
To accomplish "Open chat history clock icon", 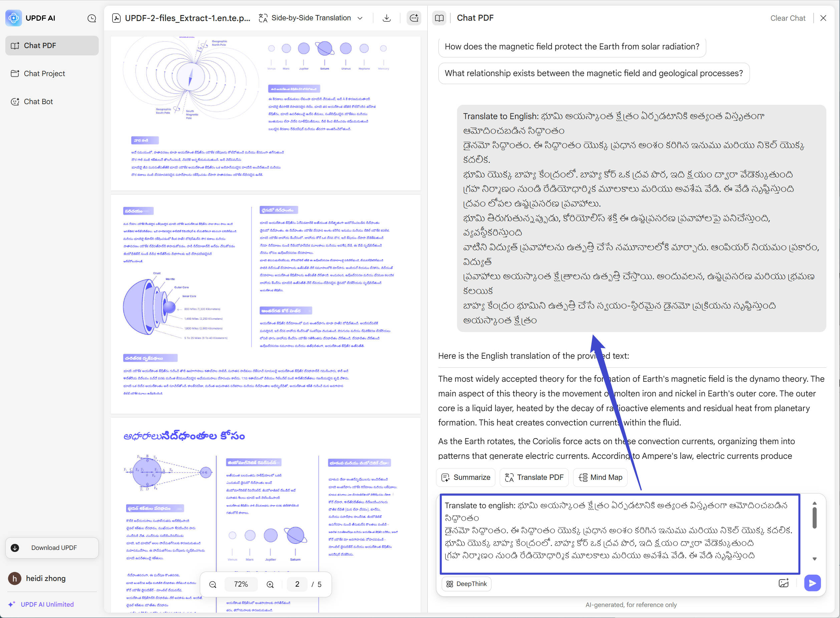I will (92, 18).
